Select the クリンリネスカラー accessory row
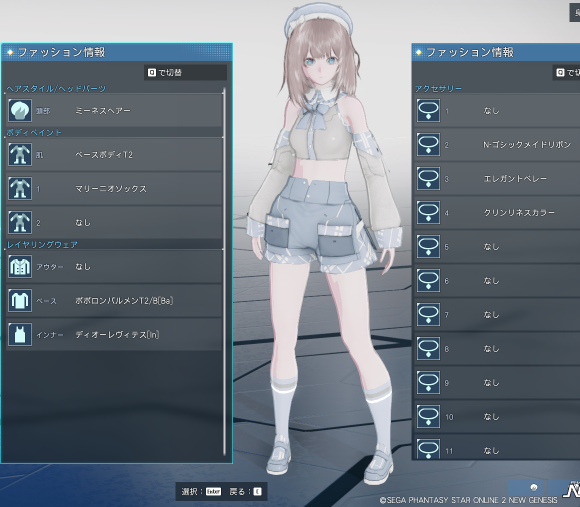The image size is (580, 507). point(497,213)
